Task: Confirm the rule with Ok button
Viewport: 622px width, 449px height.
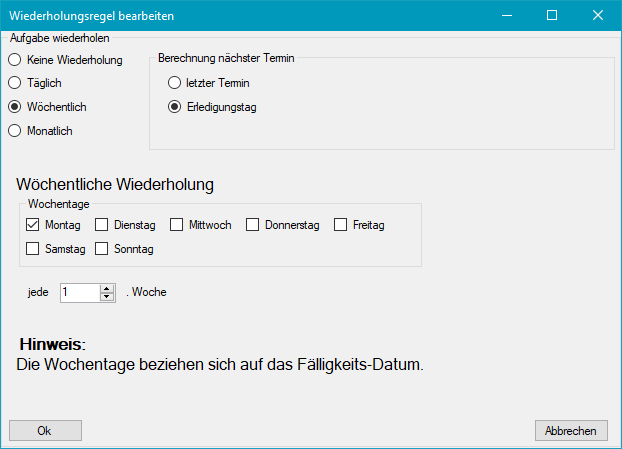Action: click(x=46, y=431)
